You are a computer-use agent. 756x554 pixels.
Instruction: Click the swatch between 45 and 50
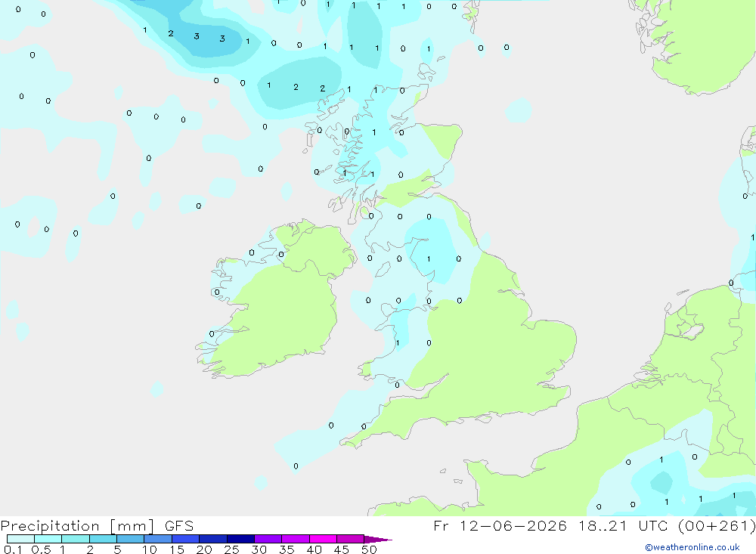[350, 539]
